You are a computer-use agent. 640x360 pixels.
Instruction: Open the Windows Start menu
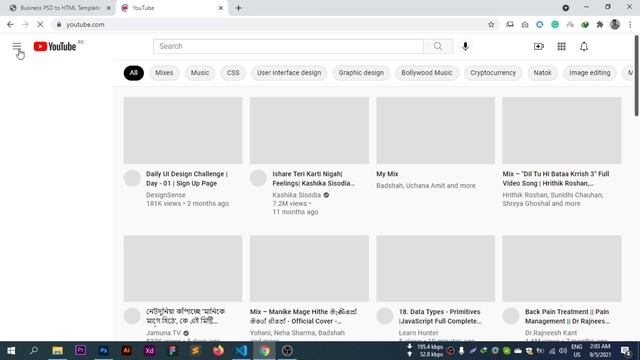click(x=11, y=351)
